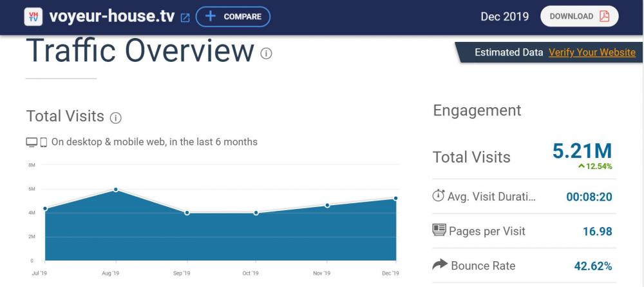Select the Aug '19 peak data point
644x287 pixels.
[x=116, y=190]
